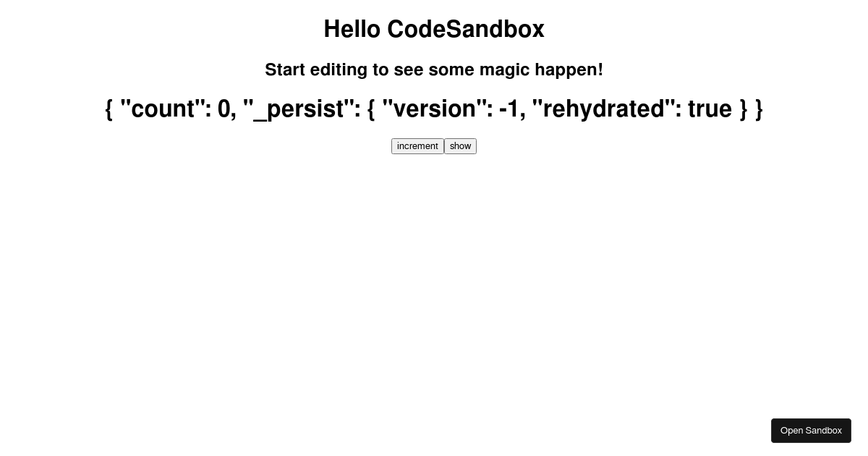
Task: Click the first opening curly brace of JSON
Action: (x=109, y=109)
